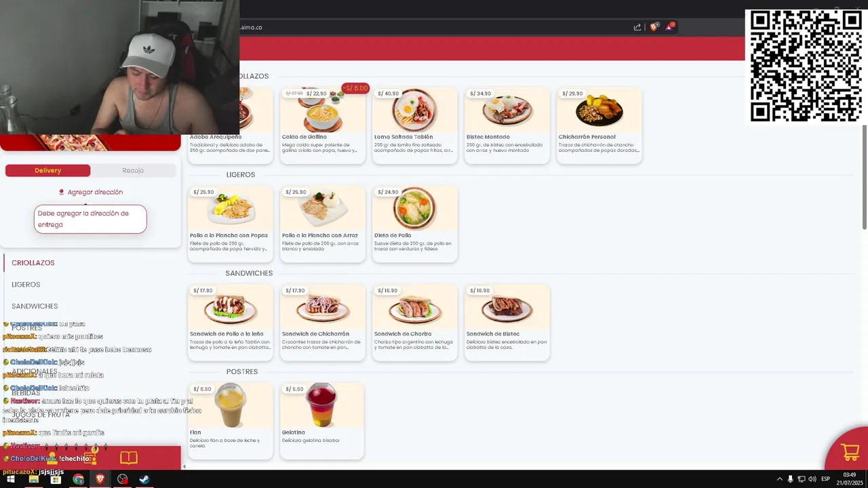This screenshot has width=868, height=488.
Task: Open OBS Studio from the taskbar
Action: [123, 479]
